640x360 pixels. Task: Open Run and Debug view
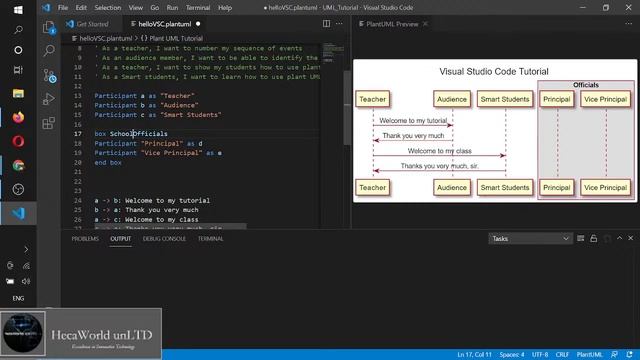(49, 99)
